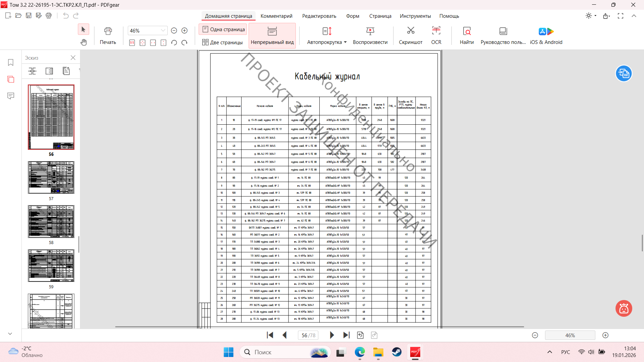The image size is (644, 362).
Task: Open the bookmarks panel in left sidebar
Action: (x=11, y=63)
